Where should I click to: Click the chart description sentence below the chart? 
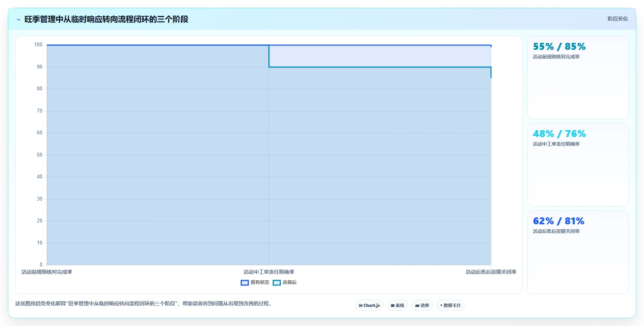(x=144, y=303)
